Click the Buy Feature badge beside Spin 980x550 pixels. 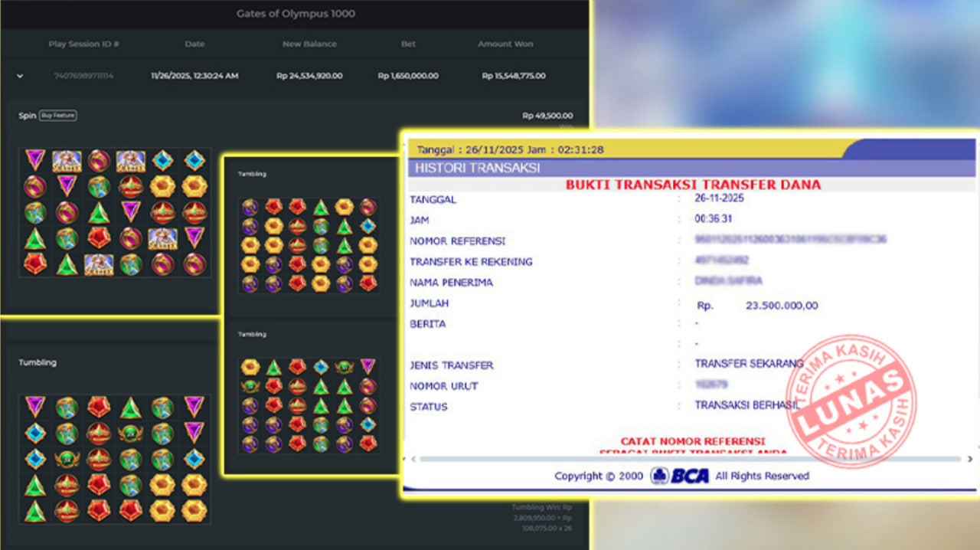click(x=58, y=116)
